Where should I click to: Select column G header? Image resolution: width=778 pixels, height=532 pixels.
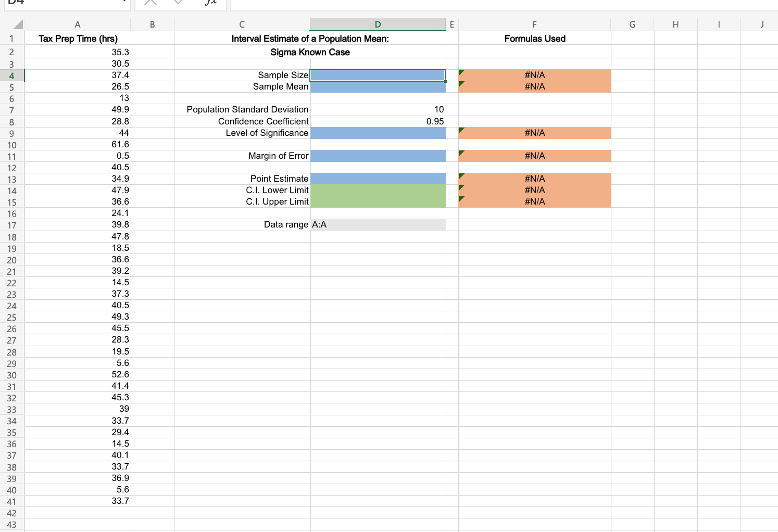point(632,24)
